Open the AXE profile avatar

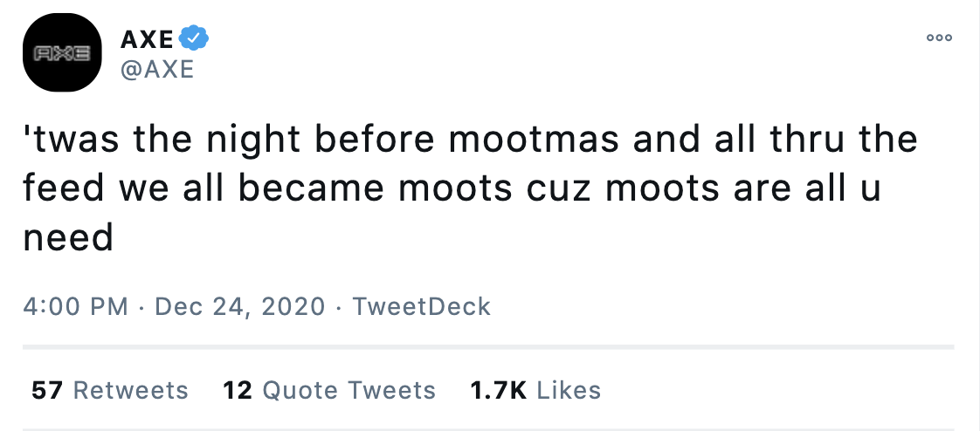[x=63, y=54]
